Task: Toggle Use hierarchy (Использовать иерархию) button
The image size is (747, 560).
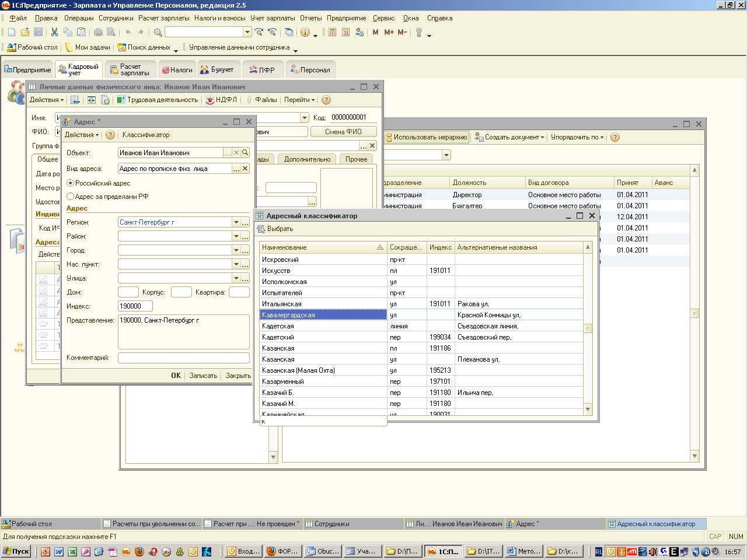Action: click(x=426, y=137)
